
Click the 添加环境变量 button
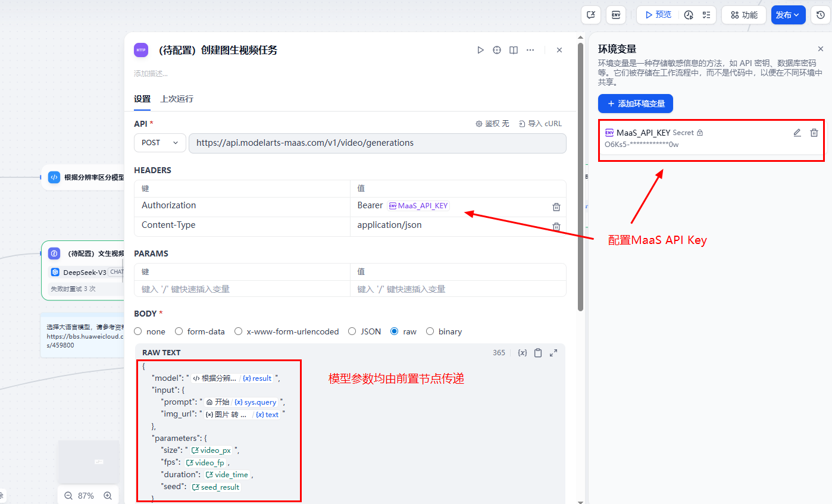pyautogui.click(x=635, y=103)
